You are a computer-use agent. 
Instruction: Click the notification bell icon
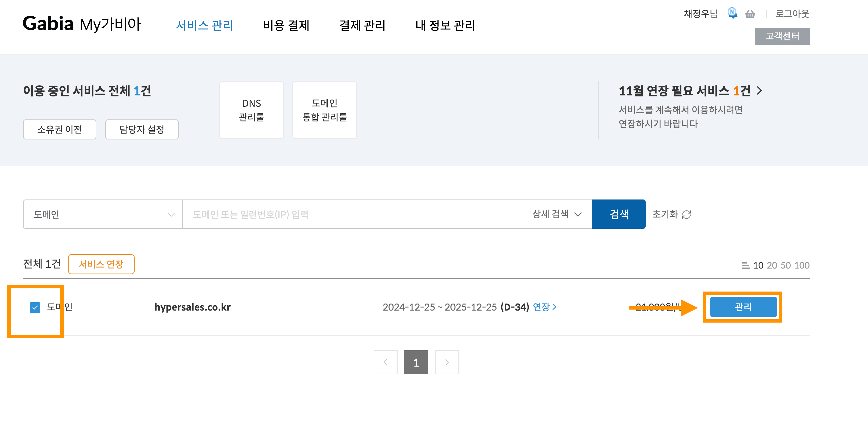pos(732,13)
